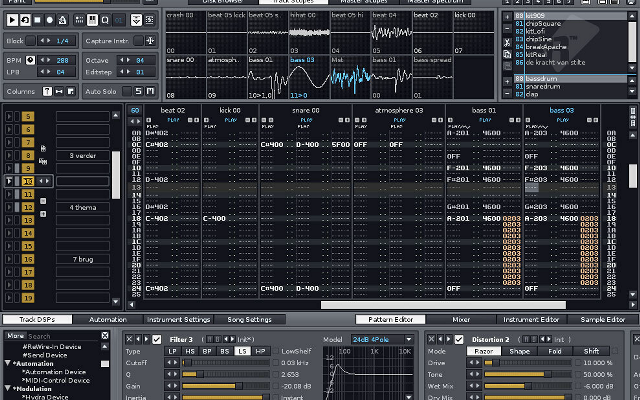The width and height of the screenshot is (640, 400).
Task: Collapse the Modulation device group
Action: [x=7, y=388]
